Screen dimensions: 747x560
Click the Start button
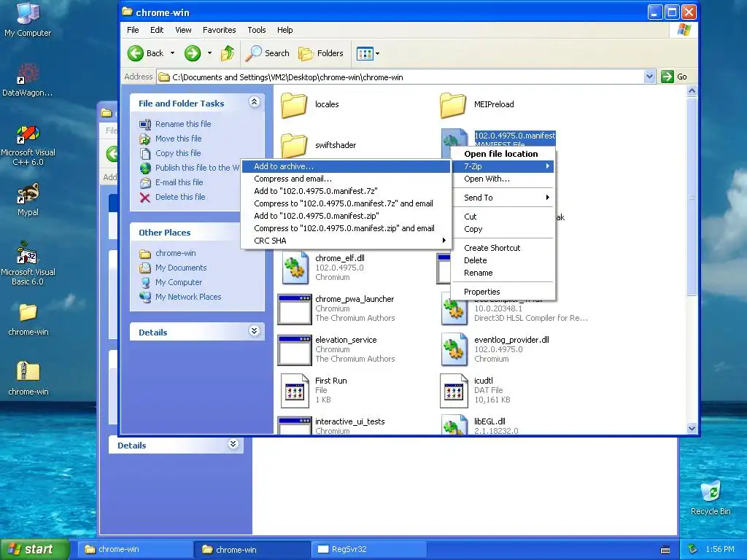click(34, 549)
